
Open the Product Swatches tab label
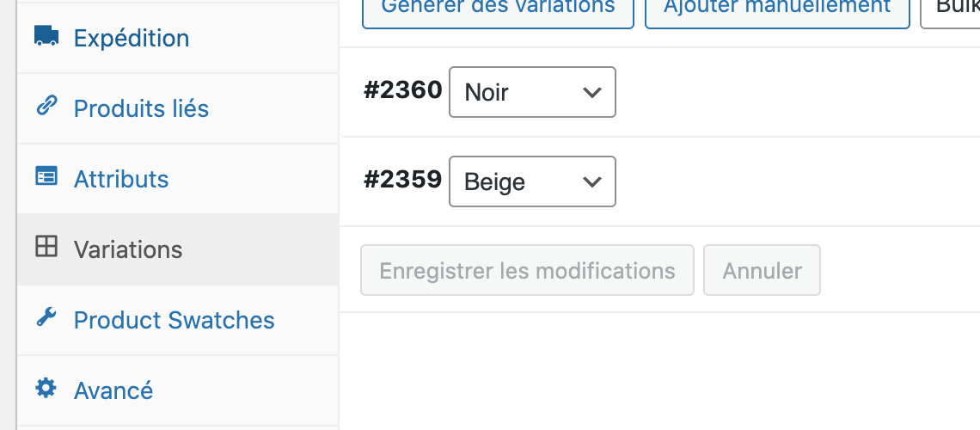175,320
